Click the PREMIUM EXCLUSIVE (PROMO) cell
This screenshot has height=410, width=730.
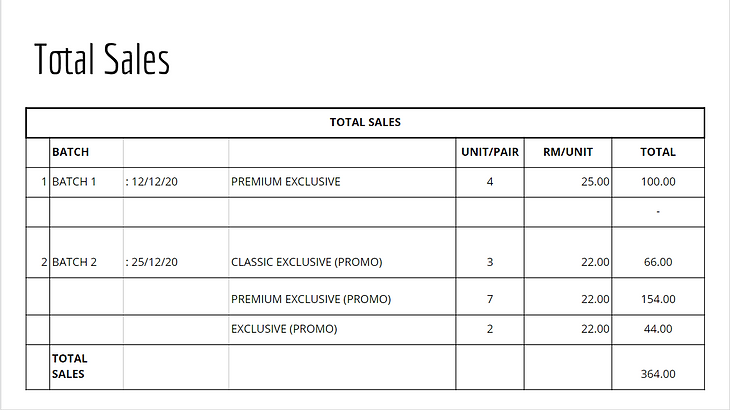[x=342, y=297]
